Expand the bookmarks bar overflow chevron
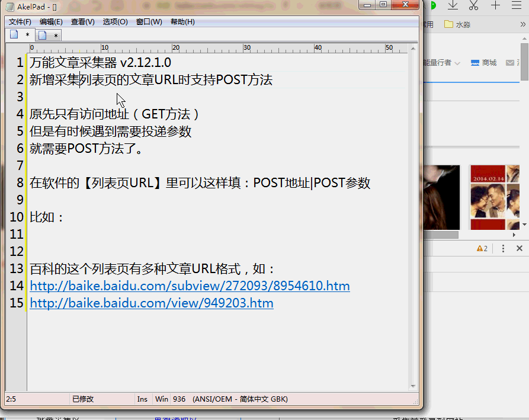The image size is (529, 420). tap(523, 24)
